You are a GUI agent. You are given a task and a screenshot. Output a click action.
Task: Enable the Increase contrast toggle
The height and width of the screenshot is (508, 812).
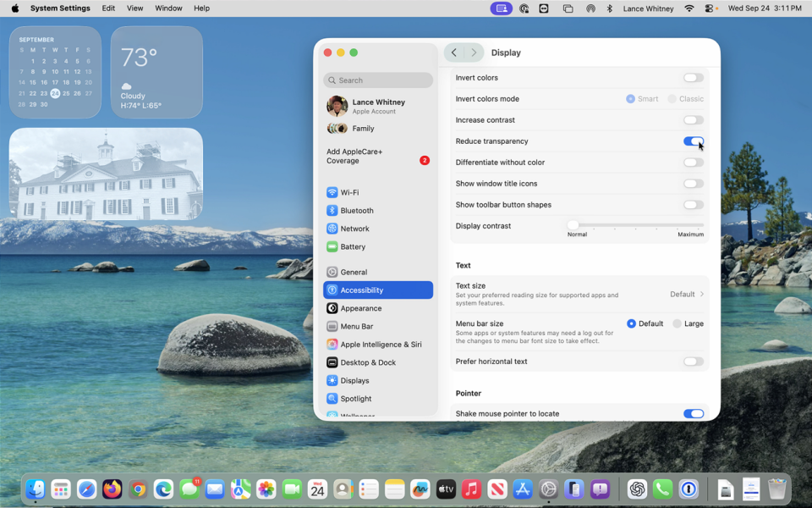click(693, 120)
